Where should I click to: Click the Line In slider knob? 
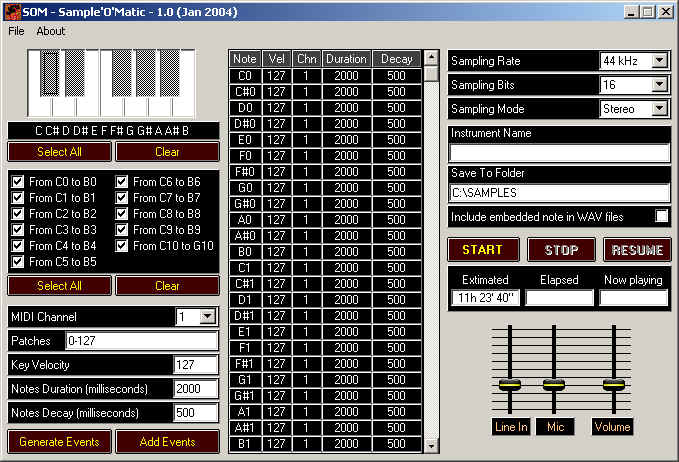[510, 384]
